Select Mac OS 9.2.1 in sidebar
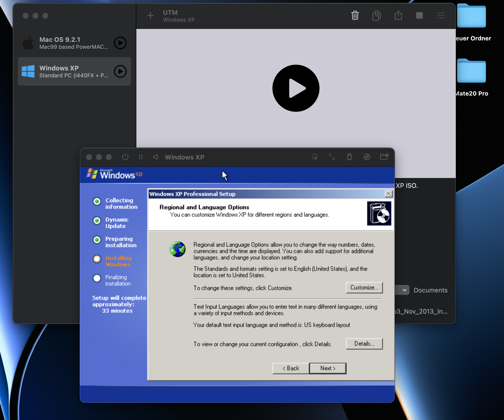The image size is (504, 420). (x=65, y=43)
